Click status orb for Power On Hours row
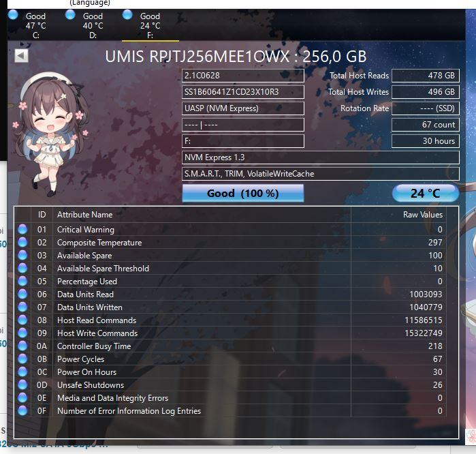476x454 pixels. pyautogui.click(x=22, y=372)
